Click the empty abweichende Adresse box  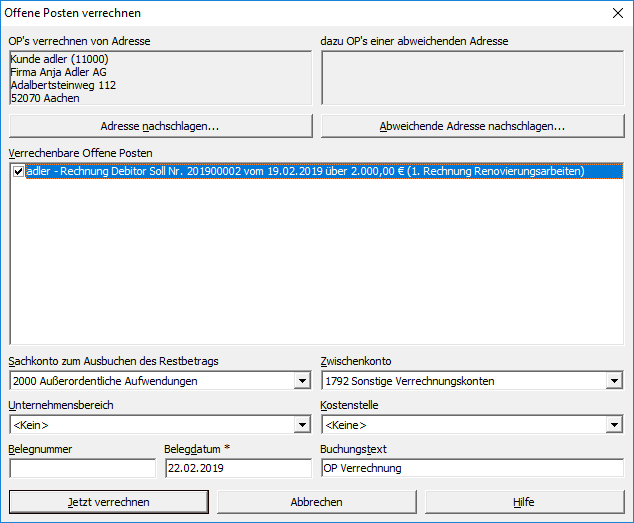click(x=472, y=78)
